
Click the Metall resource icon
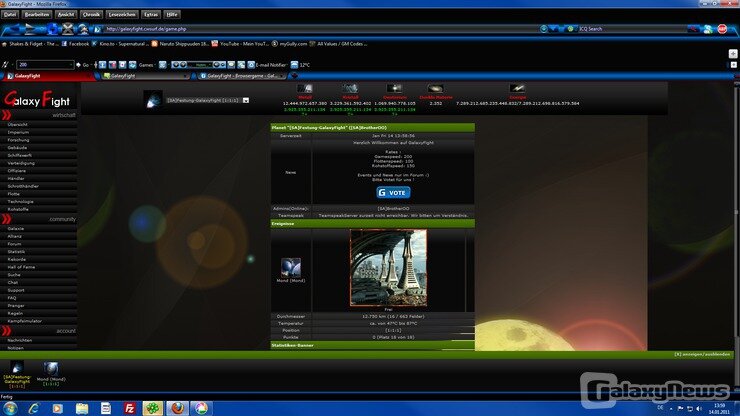coord(304,88)
